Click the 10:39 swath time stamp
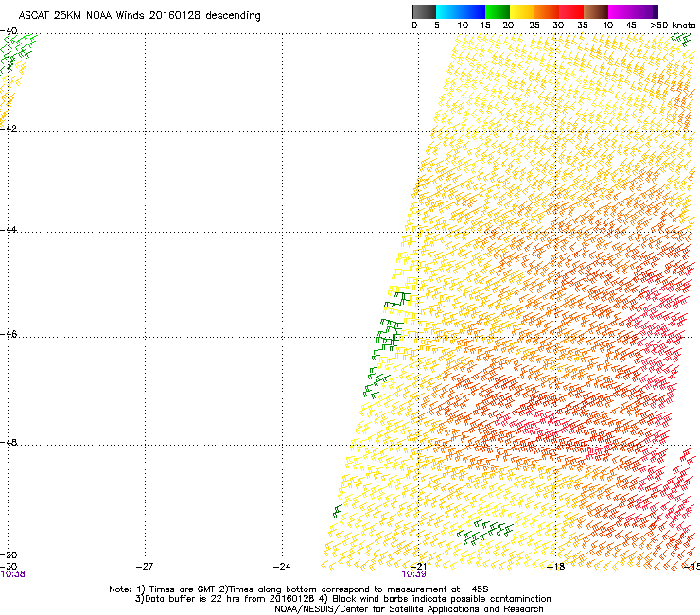Screen dimensions: 700x615 [x=413, y=574]
